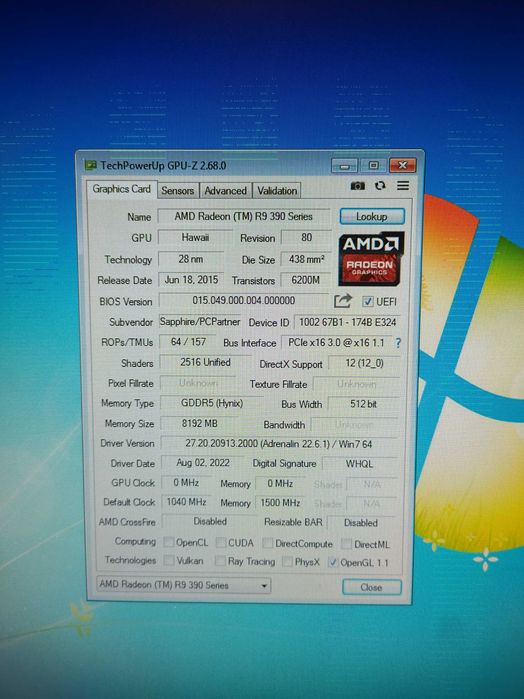524x699 pixels.
Task: Click the Close button at bottom
Action: click(371, 587)
